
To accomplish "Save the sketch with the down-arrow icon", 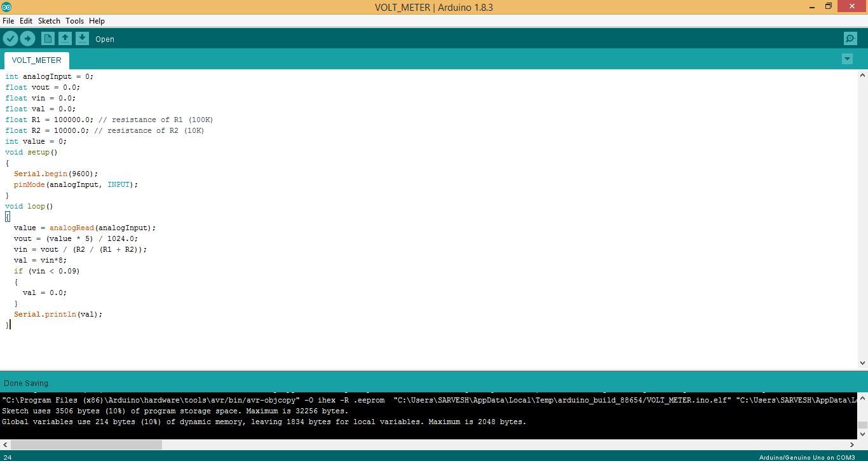I will tap(82, 39).
